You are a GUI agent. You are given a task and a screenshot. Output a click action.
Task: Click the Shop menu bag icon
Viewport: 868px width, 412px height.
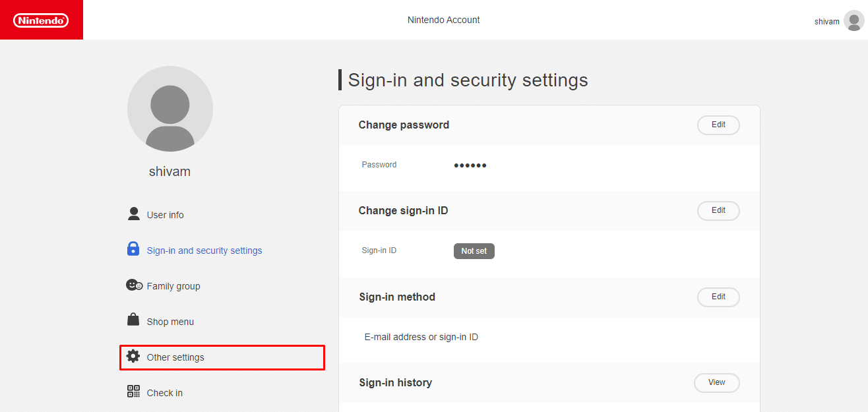click(135, 320)
